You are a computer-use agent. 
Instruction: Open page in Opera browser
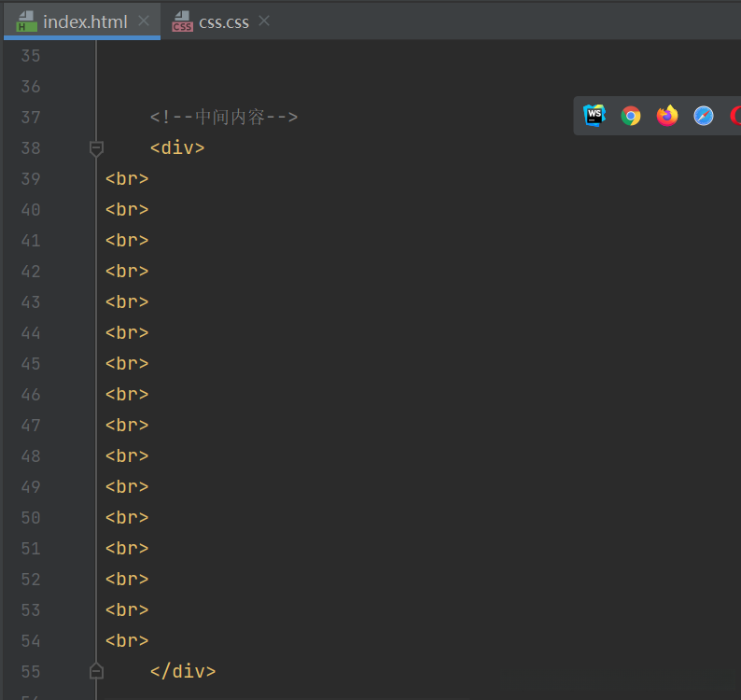[x=735, y=116]
